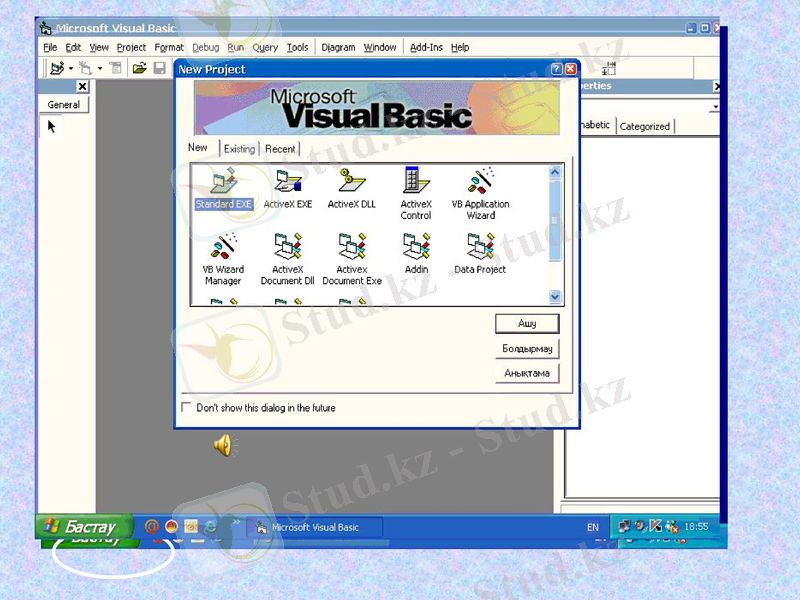Click the speaker sound icon
The width and height of the screenshot is (800, 600).
(x=222, y=446)
